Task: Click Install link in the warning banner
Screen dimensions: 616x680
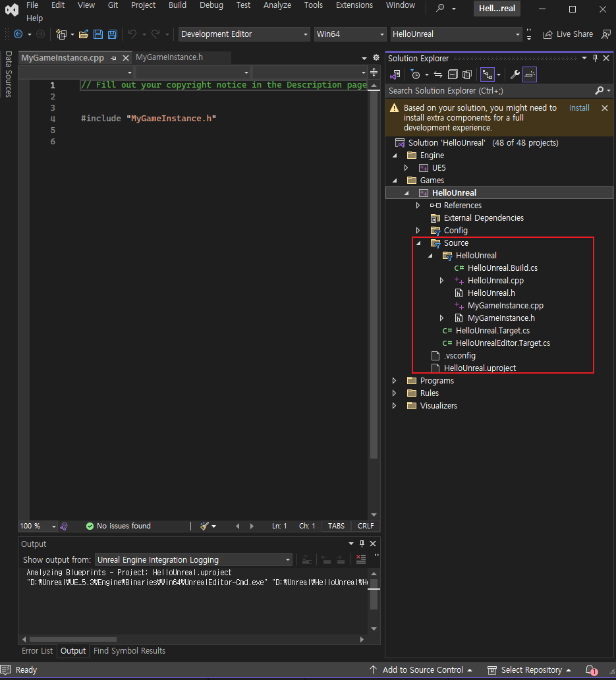Action: (x=579, y=108)
